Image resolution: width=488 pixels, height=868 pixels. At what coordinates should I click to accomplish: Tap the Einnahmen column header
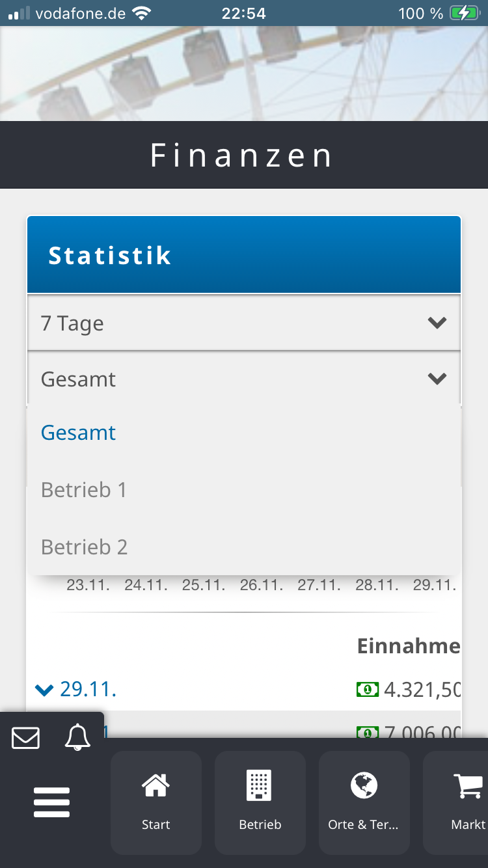409,646
